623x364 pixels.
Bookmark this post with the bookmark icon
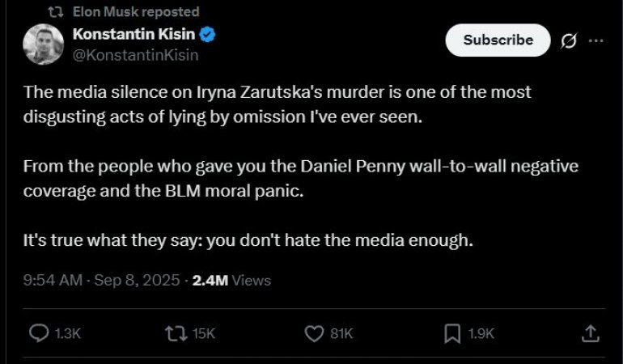point(452,332)
